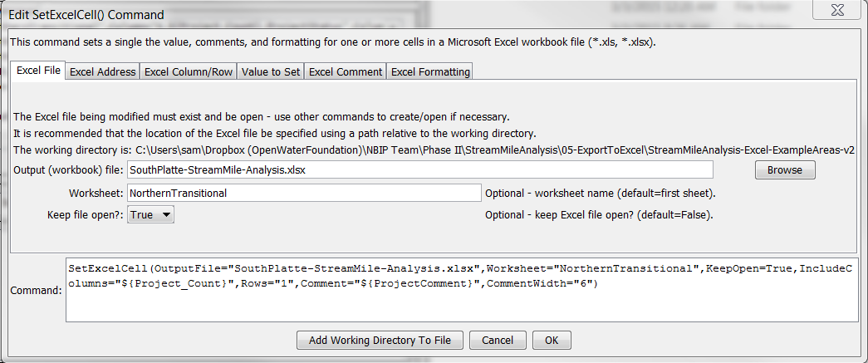Cancel the command edit
Image resolution: width=868 pixels, height=363 pixels.
click(497, 341)
